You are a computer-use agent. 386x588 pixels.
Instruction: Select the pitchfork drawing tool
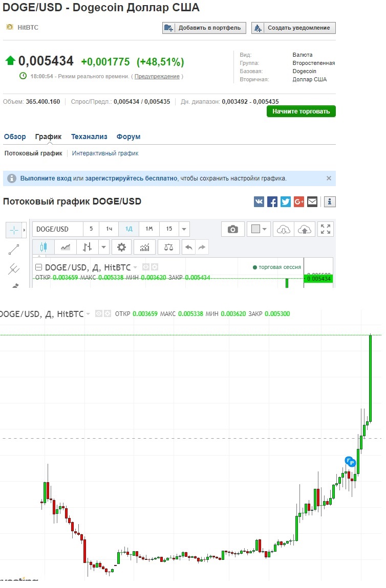tap(14, 269)
